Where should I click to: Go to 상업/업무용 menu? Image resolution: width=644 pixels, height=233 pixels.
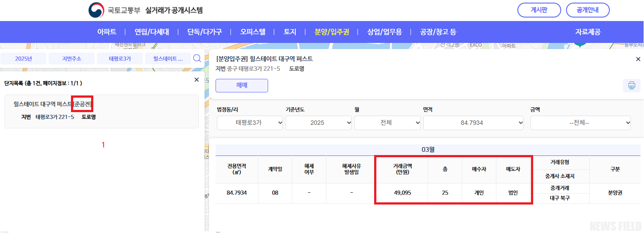click(384, 32)
